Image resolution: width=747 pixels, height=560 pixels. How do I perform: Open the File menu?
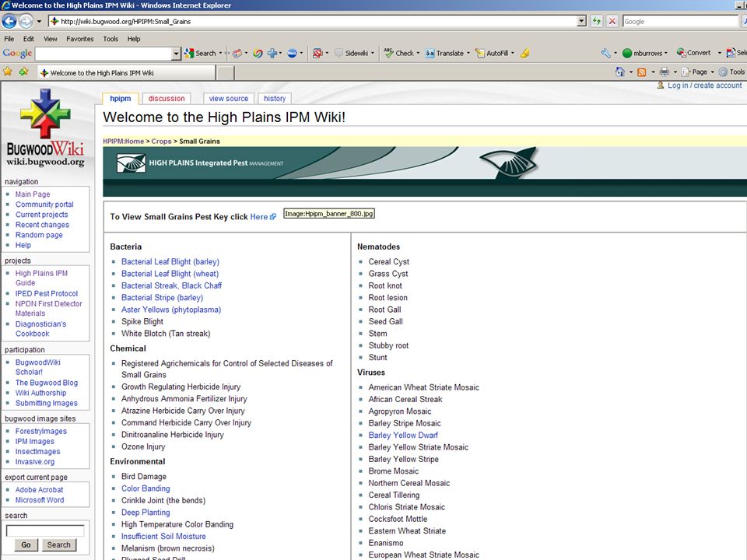tap(9, 39)
